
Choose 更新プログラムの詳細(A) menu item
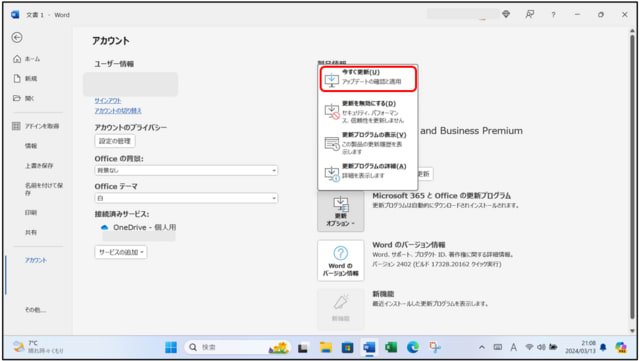[368, 172]
